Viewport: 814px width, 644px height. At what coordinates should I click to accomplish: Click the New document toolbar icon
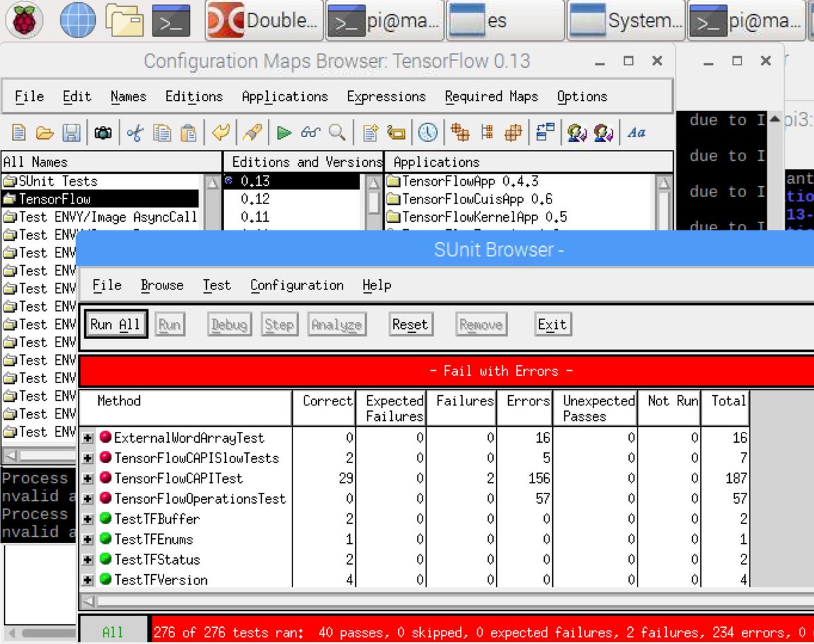click(19, 133)
